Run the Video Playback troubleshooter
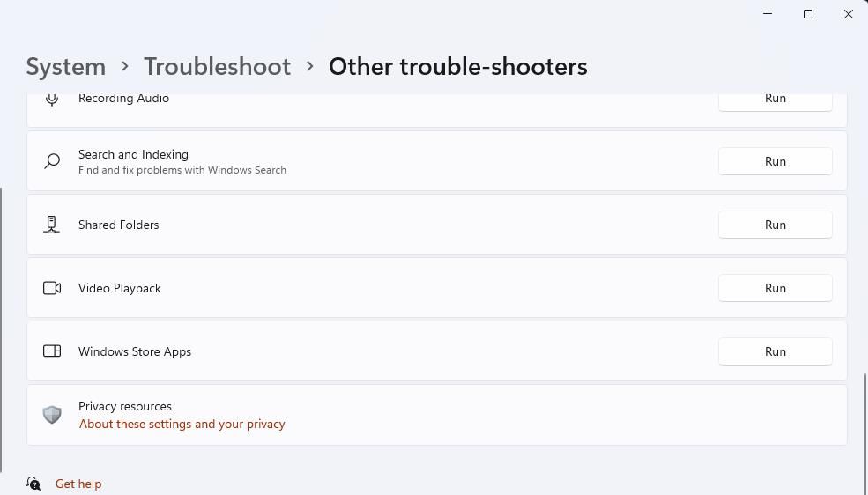 [x=775, y=288]
